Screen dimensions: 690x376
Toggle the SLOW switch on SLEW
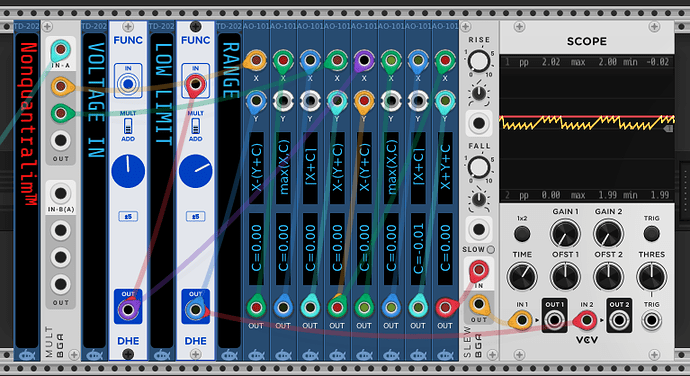point(491,250)
